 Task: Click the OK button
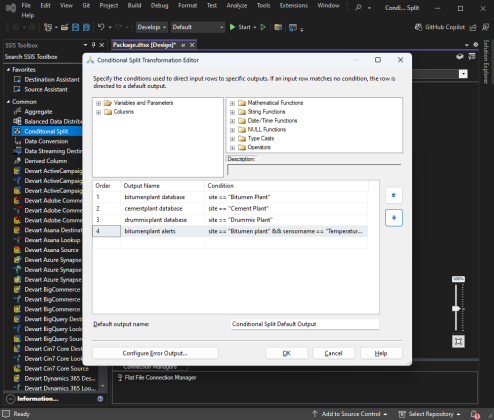pyautogui.click(x=287, y=353)
